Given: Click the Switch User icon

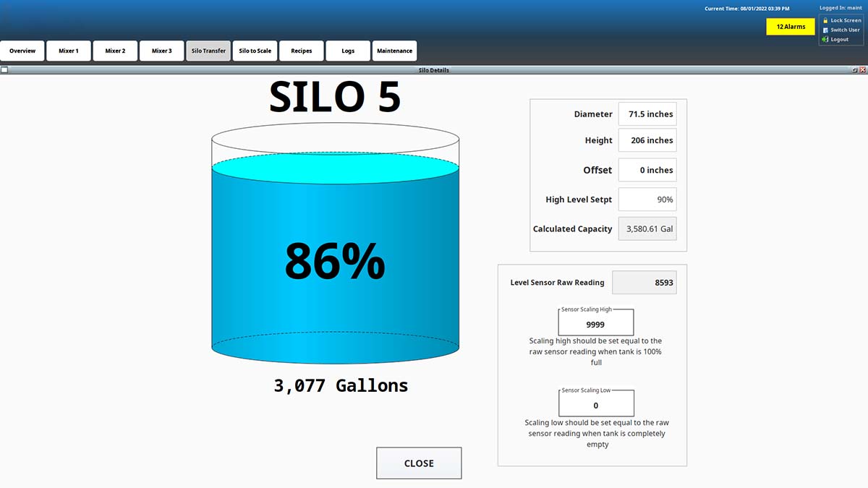Looking at the screenshot, I should [x=825, y=30].
